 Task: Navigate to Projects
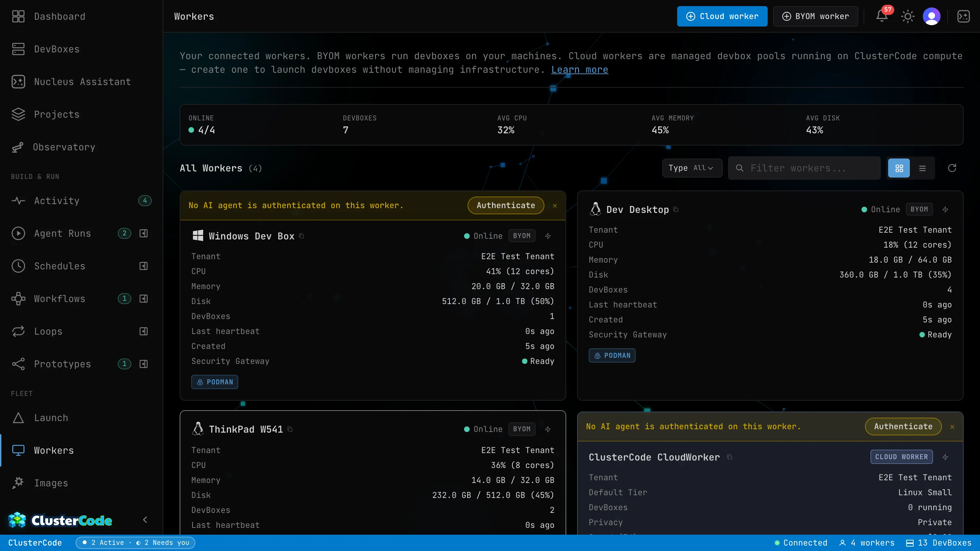[81, 115]
